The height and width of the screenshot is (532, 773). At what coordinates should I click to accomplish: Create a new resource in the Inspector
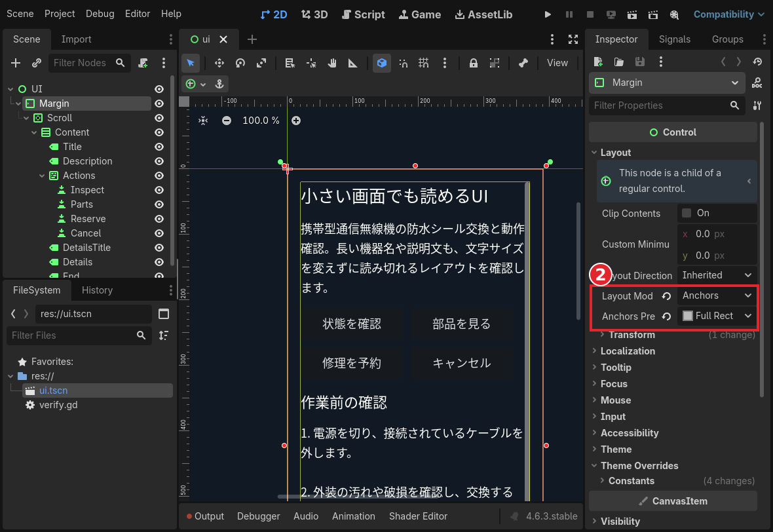click(x=598, y=62)
